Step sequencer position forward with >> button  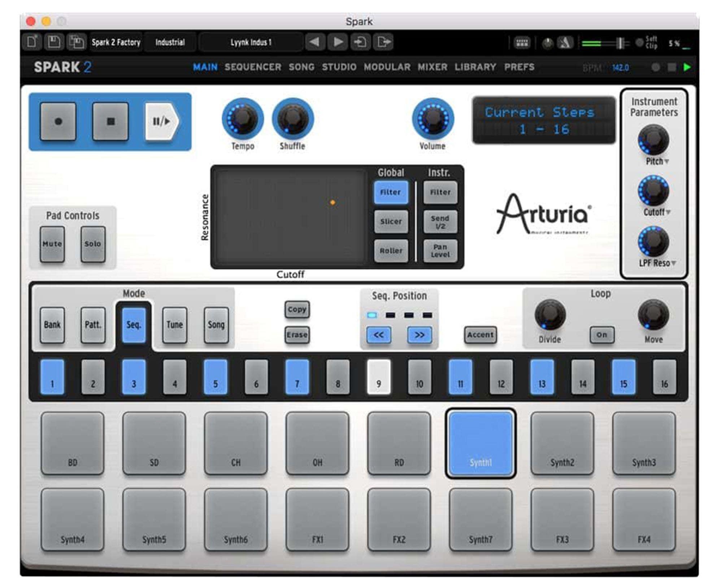click(x=419, y=335)
